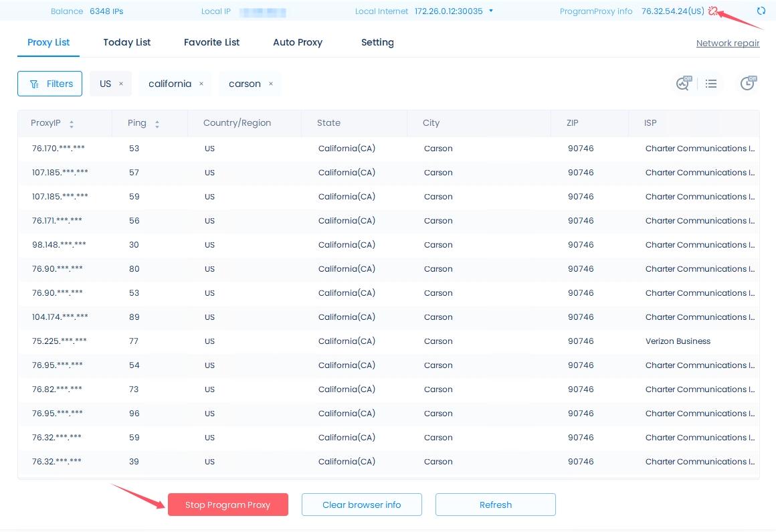Click the Network repair link
Viewport: 776px width, 532px height.
point(727,43)
